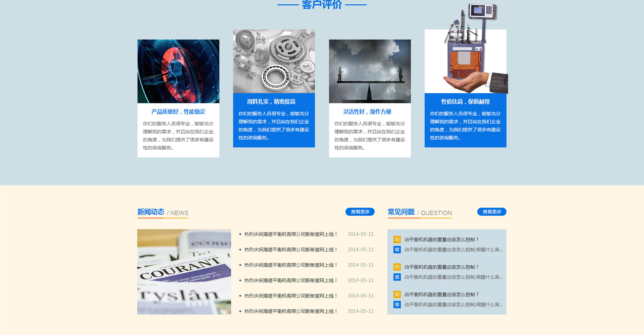Click the first yellow 问 question icon
This screenshot has height=335, width=644.
coord(397,240)
